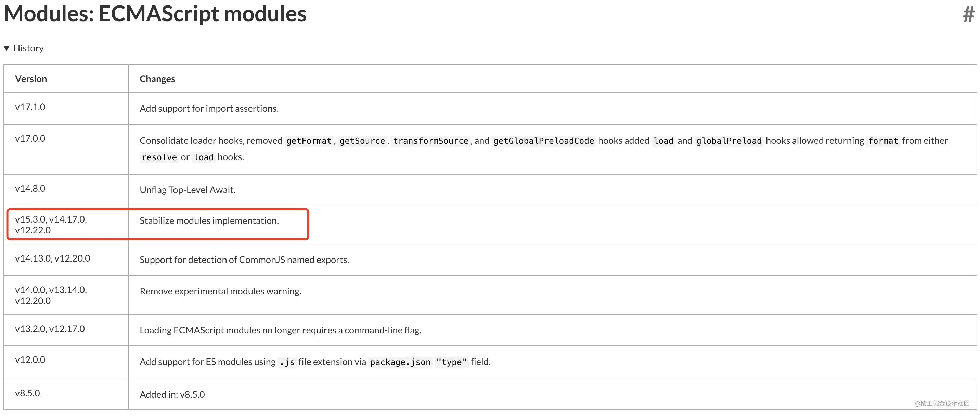Click the resolve code snippet
This screenshot has width=980, height=417.
[x=159, y=157]
